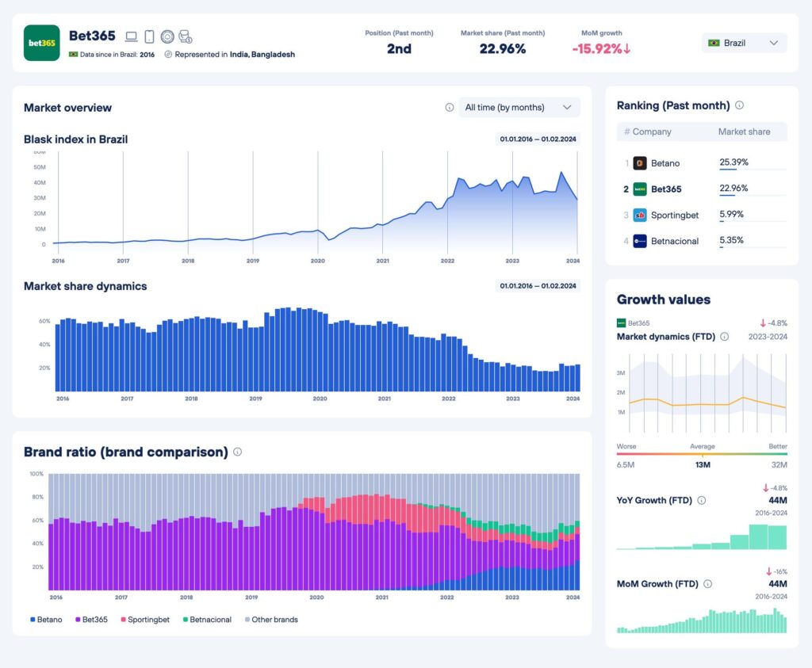
Task: Open the Brazil country dropdown
Action: pos(744,43)
